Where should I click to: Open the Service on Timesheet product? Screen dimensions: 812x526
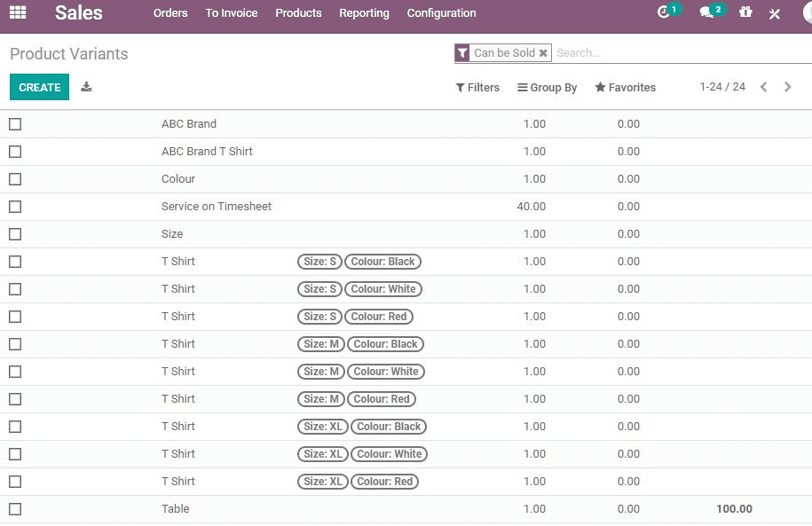point(217,206)
